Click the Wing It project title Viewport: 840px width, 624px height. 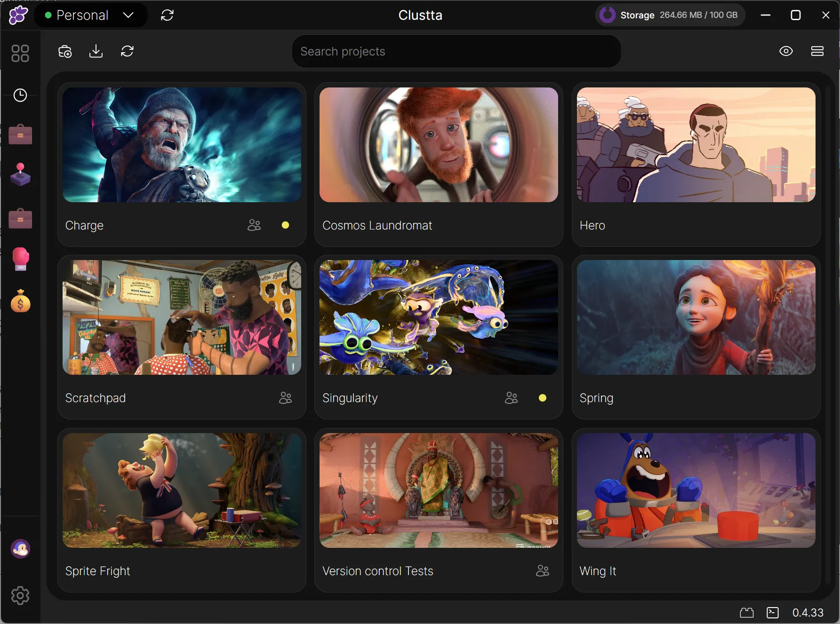point(598,571)
